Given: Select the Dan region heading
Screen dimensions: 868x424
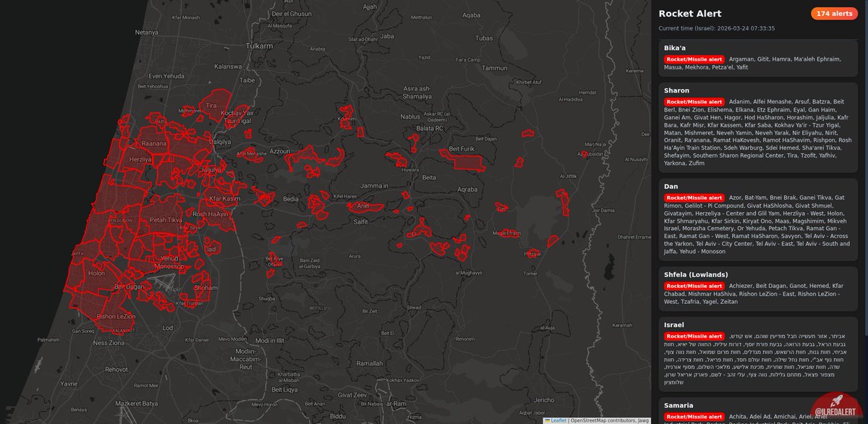Looking at the screenshot, I should 671,186.
